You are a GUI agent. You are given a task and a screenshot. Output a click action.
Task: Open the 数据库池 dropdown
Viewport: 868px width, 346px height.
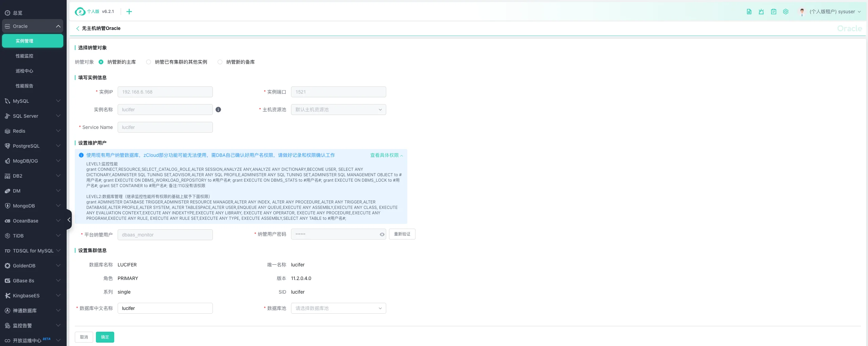(x=338, y=308)
